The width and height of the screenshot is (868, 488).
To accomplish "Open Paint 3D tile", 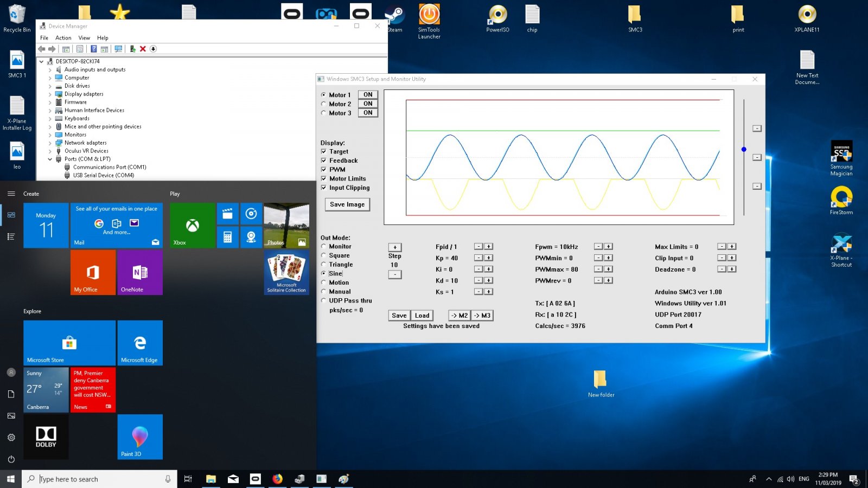I will click(140, 436).
